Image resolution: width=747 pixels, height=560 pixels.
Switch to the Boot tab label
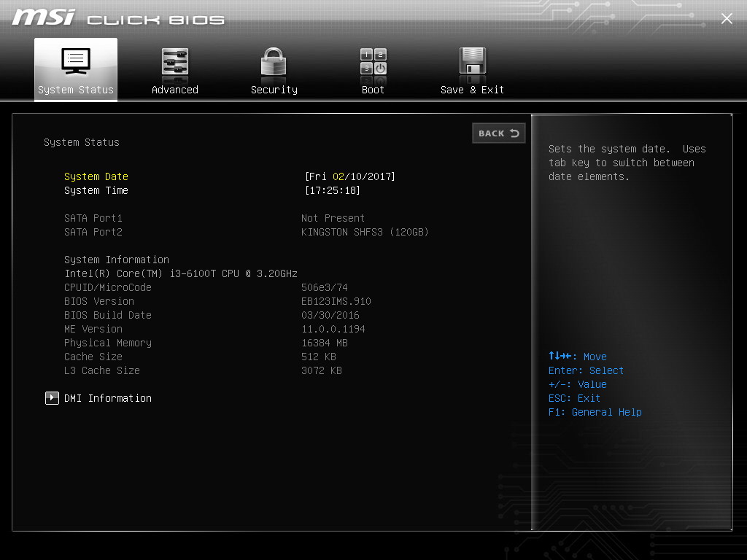pos(373,90)
